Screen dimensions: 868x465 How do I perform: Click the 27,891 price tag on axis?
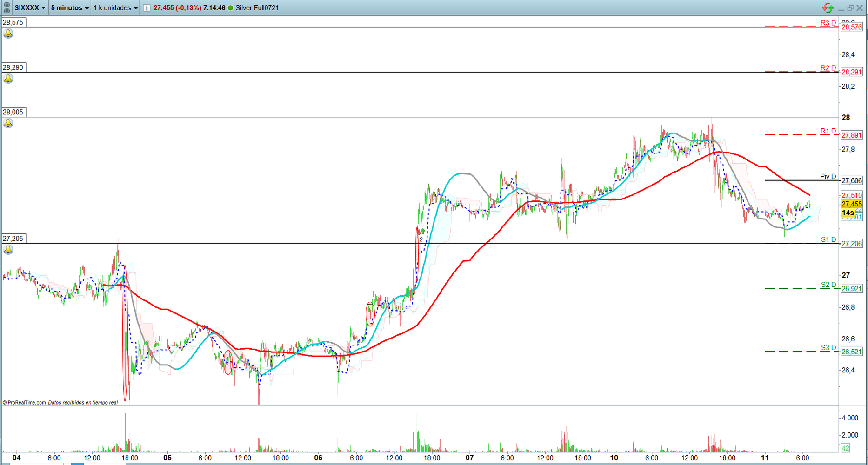click(x=852, y=135)
